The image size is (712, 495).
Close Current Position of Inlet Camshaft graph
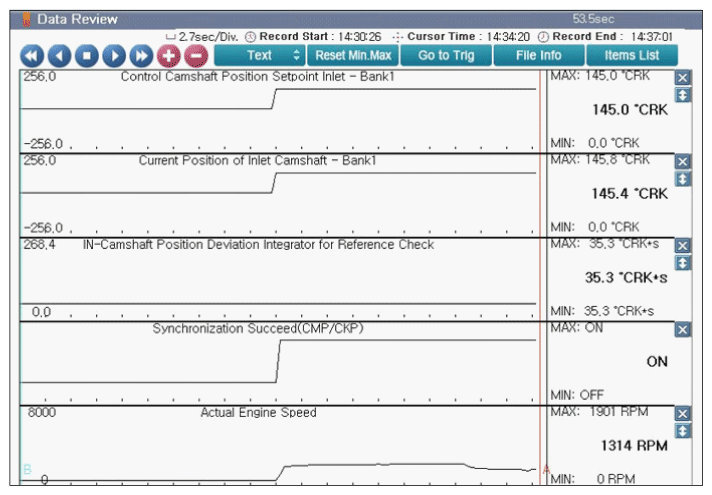coord(683,161)
